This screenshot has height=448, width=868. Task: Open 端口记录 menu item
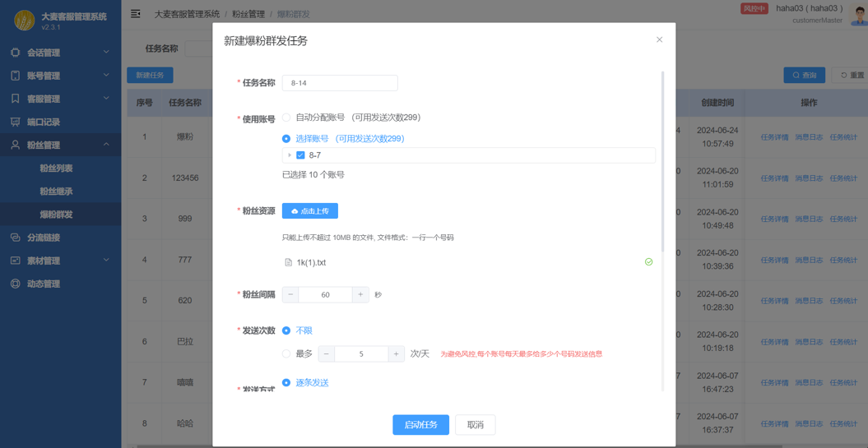pos(44,122)
